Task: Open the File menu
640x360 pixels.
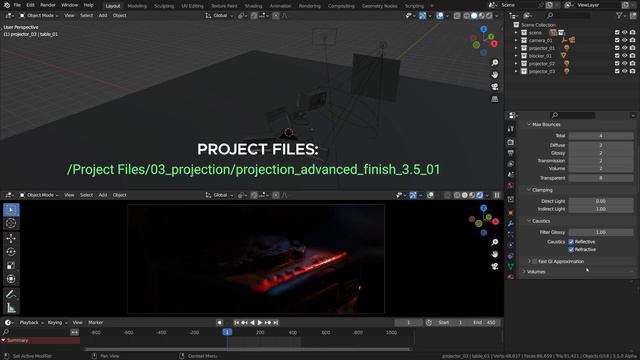Action: pos(17,5)
